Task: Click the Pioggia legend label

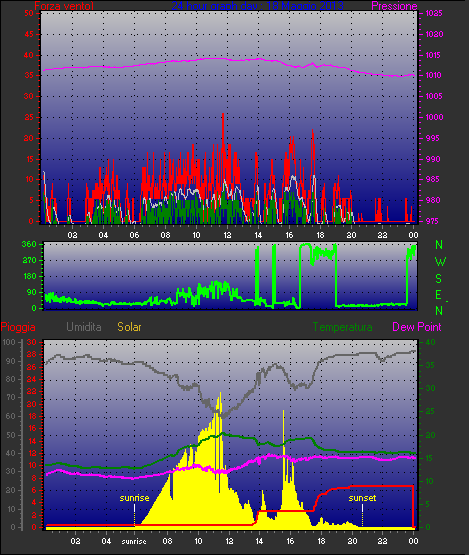Action: pos(18,327)
